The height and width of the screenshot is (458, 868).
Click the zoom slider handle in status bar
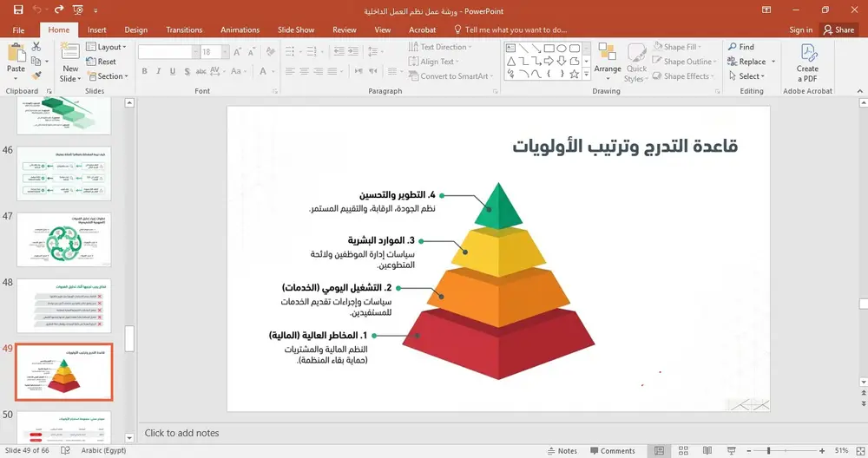click(768, 451)
